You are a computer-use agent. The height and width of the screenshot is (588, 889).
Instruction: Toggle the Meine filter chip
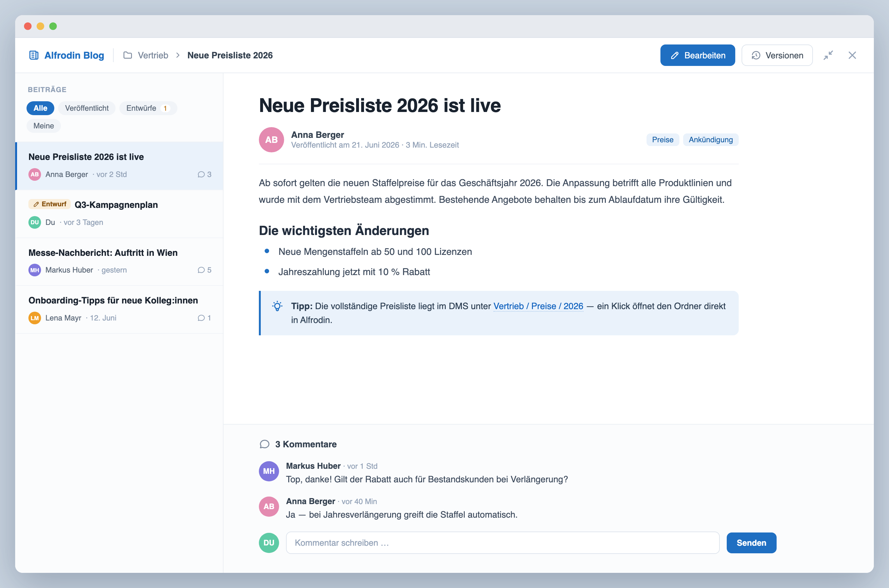coord(44,126)
